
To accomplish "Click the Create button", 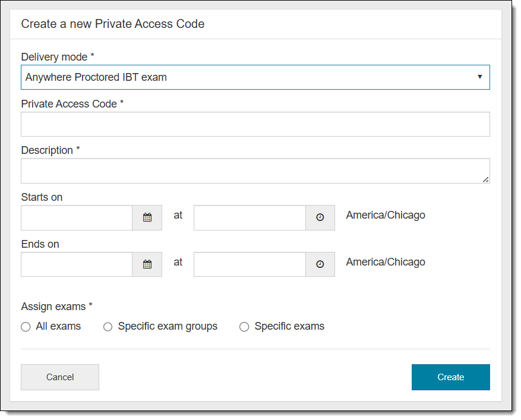I will (450, 377).
